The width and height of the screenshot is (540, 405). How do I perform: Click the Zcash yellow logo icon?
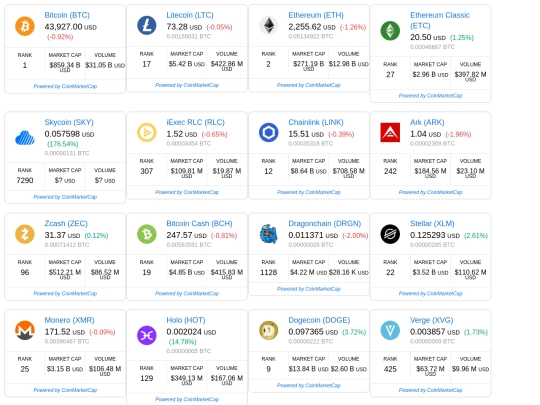25,234
